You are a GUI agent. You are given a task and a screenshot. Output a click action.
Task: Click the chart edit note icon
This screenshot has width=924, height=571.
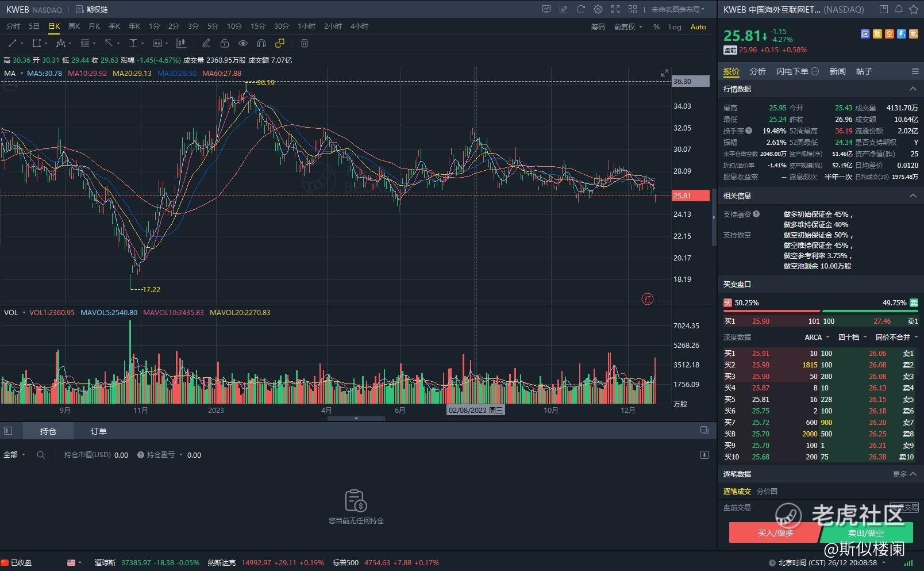[564, 9]
